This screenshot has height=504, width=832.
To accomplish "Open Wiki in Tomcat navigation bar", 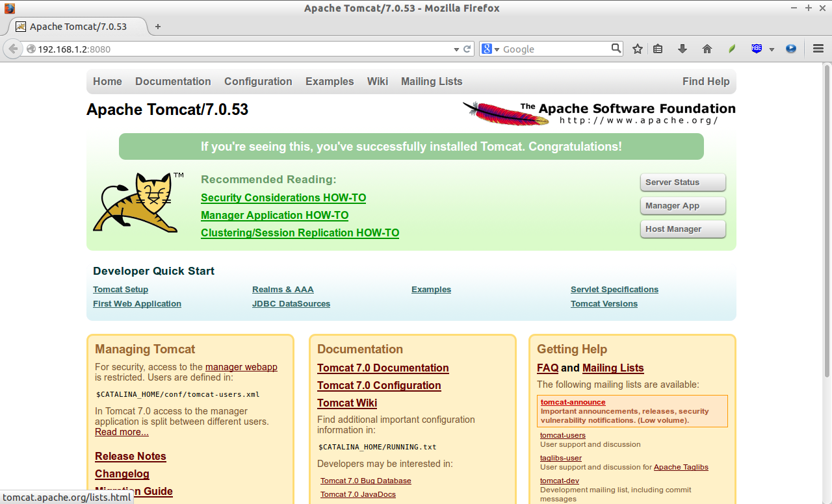I will (x=378, y=81).
